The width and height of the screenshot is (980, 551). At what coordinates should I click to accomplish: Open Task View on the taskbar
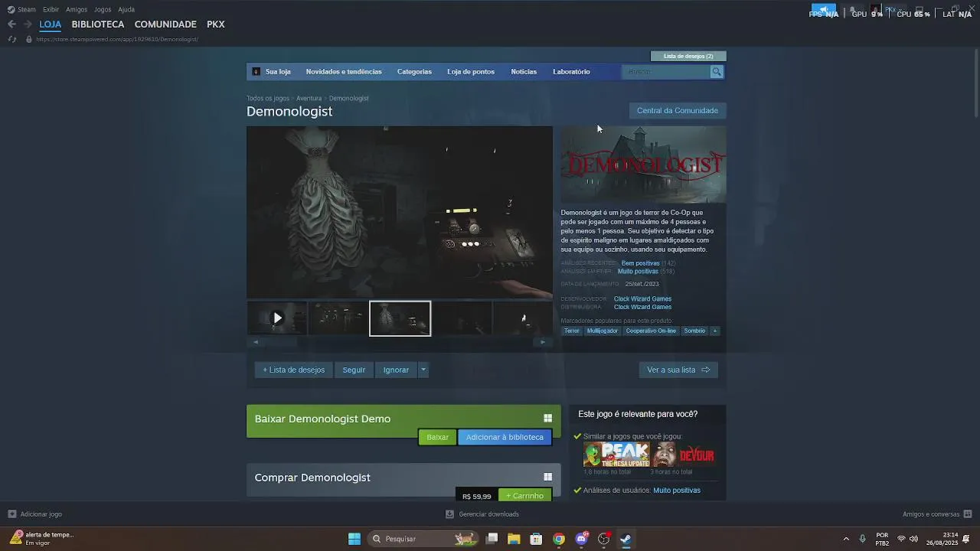(492, 539)
